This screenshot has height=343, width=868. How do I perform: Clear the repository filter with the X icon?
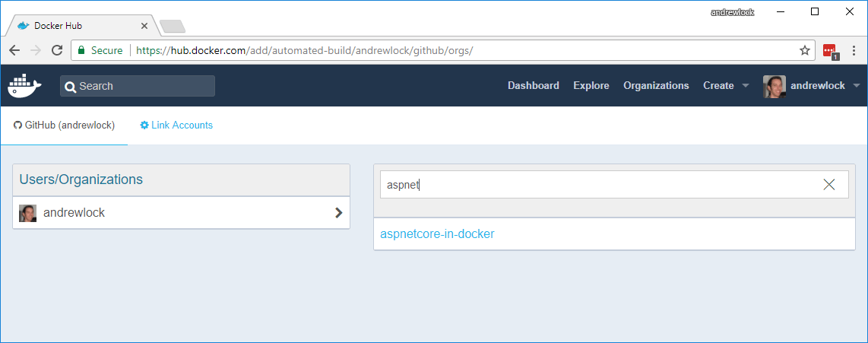[x=828, y=185]
